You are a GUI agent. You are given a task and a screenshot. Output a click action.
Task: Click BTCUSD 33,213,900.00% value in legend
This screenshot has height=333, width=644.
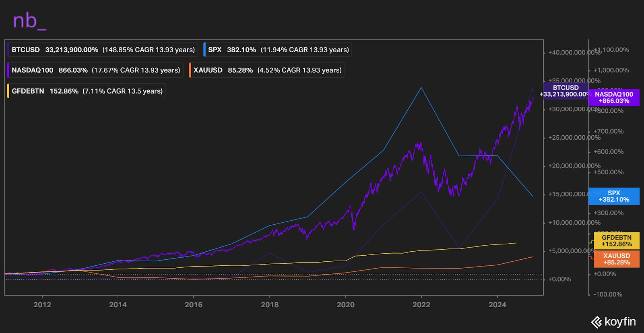[72, 50]
